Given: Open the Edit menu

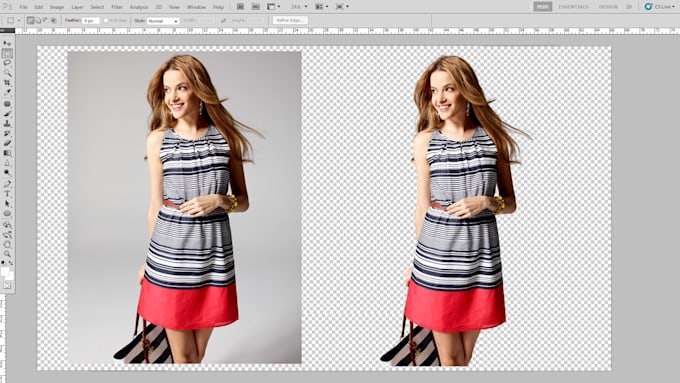Looking at the screenshot, I should 39,7.
